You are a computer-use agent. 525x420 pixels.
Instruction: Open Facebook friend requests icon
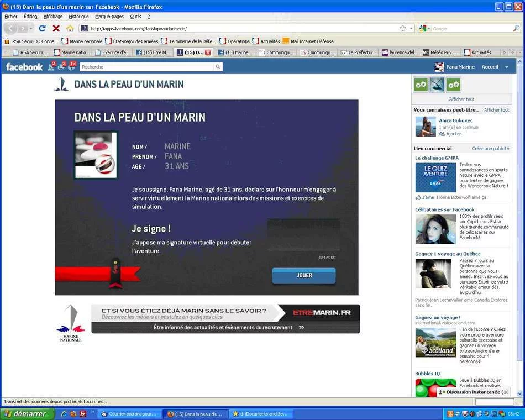click(x=51, y=66)
